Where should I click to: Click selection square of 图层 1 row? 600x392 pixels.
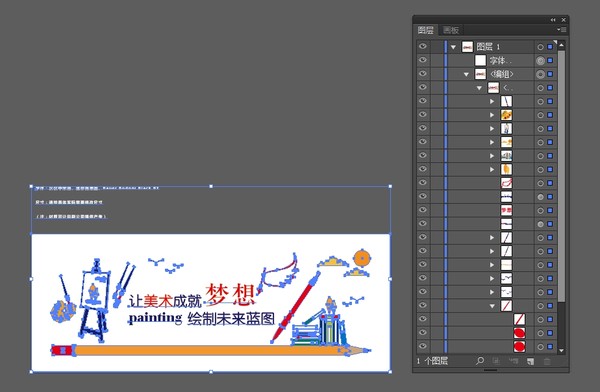pos(550,47)
